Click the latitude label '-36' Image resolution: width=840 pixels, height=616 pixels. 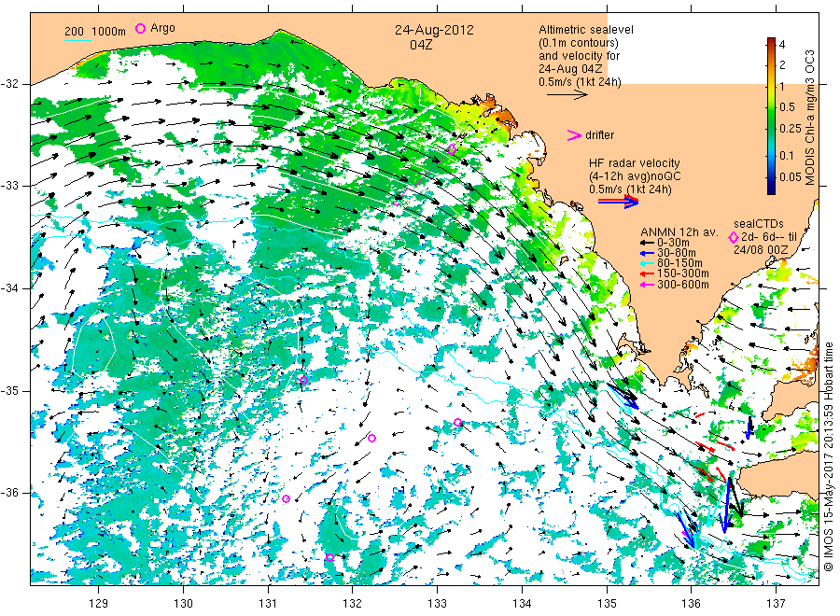tap(10, 493)
